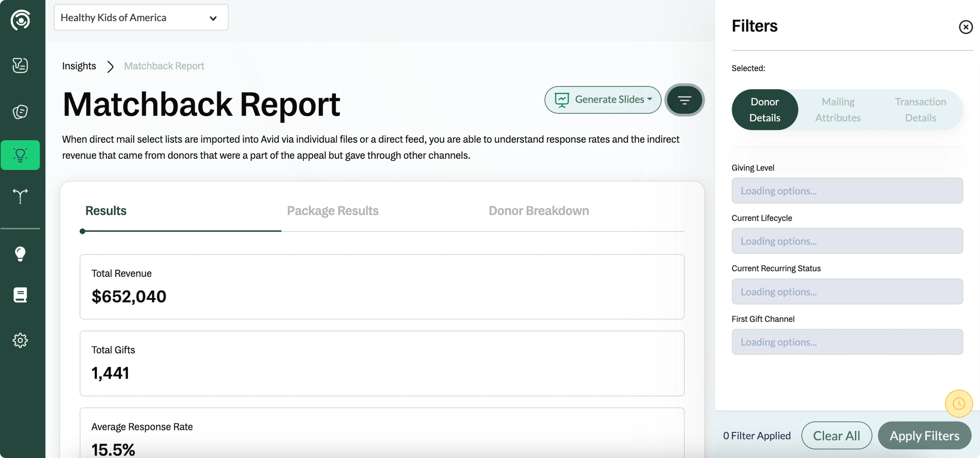The width and height of the screenshot is (980, 458).
Task: Click the solid lightbulb sidebar icon
Action: point(20,254)
